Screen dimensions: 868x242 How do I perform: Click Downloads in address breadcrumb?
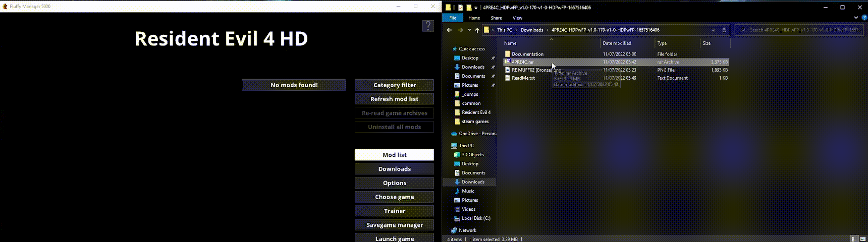pyautogui.click(x=532, y=30)
